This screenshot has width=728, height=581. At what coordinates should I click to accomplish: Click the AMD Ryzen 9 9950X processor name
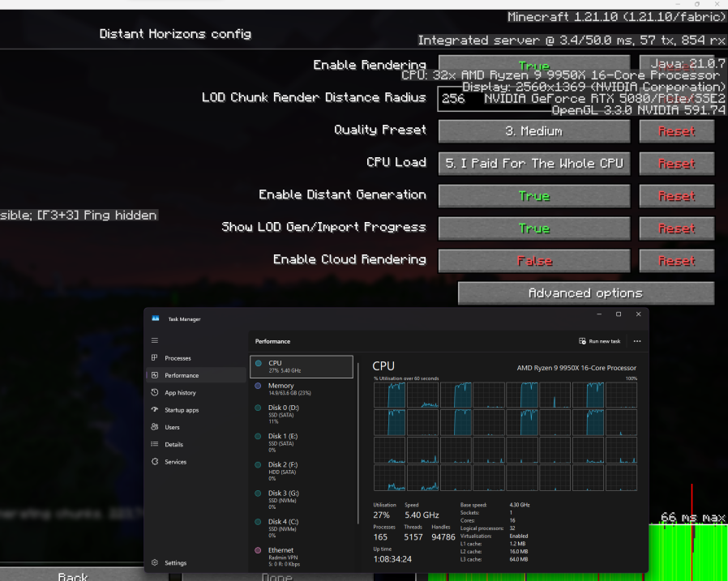tap(576, 368)
